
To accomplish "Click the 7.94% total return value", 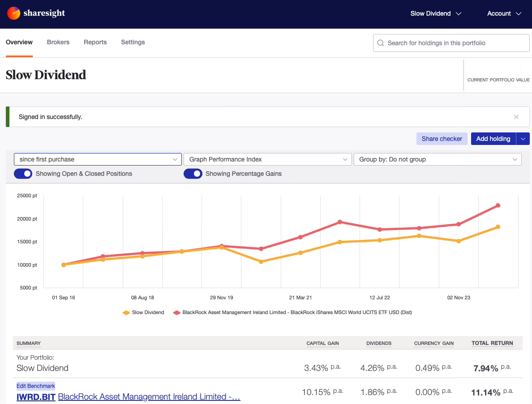I will pyautogui.click(x=486, y=368).
